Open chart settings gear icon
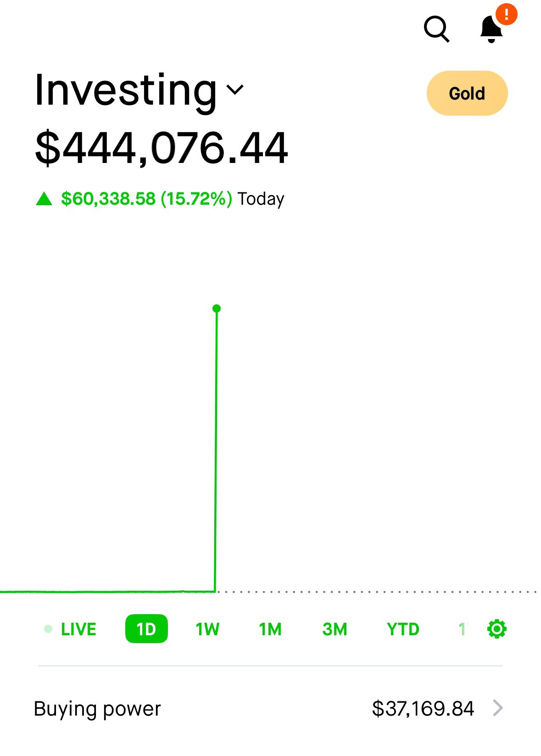Image resolution: width=541 pixels, height=756 pixels. tap(496, 629)
